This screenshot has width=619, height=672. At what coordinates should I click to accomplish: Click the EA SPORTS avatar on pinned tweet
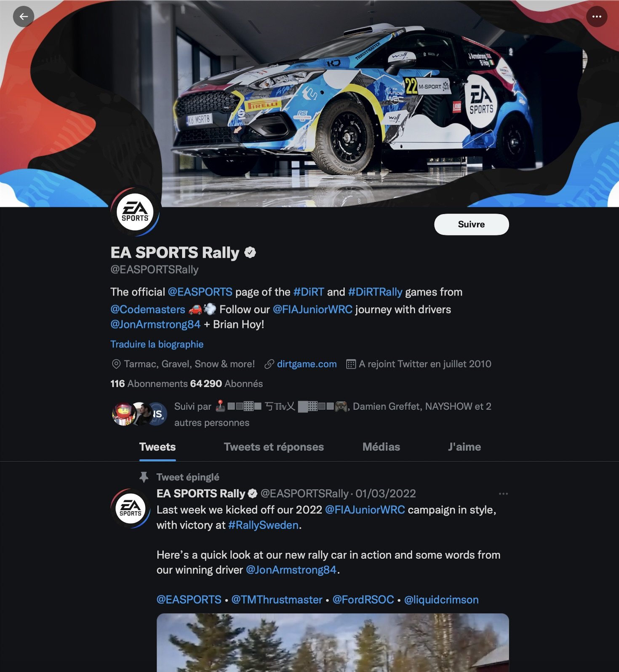point(131,508)
